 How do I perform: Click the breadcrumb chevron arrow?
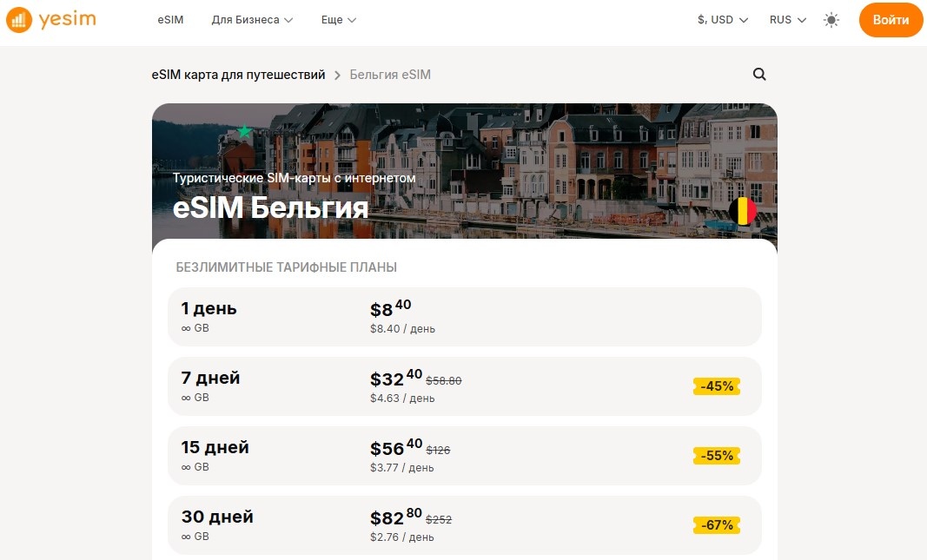[338, 75]
